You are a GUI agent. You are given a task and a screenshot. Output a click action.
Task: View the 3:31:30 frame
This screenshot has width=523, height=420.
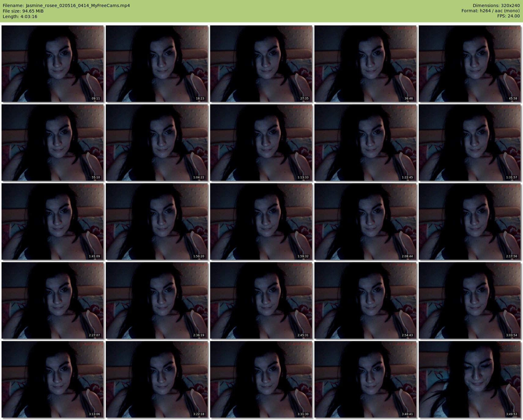(261, 379)
